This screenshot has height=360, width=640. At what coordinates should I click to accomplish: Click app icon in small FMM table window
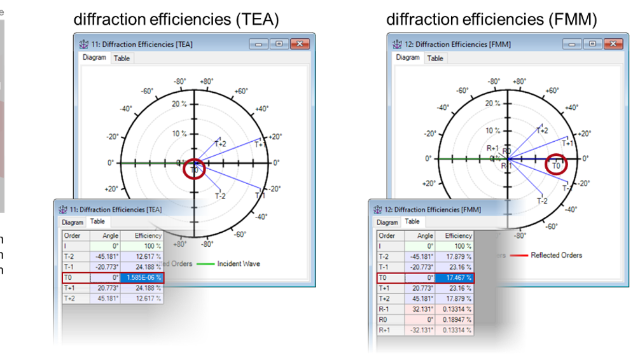point(378,210)
